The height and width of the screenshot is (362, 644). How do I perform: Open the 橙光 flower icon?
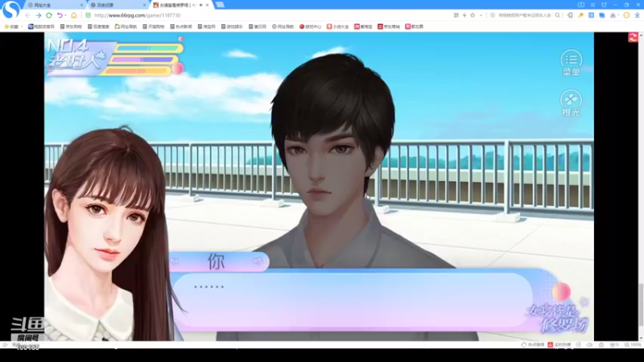[x=572, y=103]
